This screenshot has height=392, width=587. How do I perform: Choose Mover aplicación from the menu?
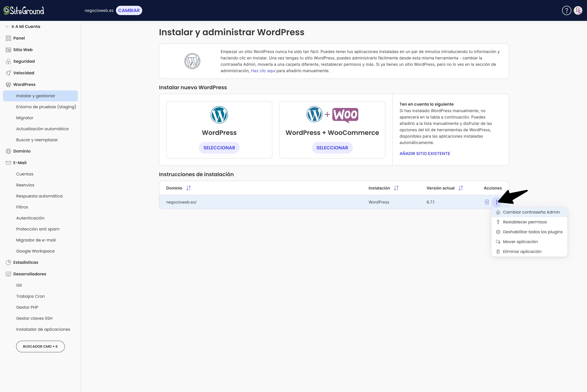click(529, 242)
